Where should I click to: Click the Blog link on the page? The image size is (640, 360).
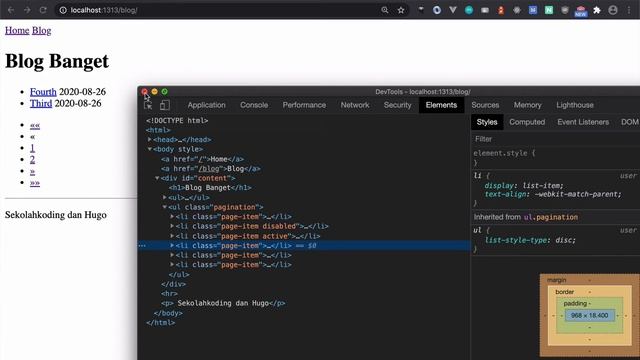click(x=42, y=31)
